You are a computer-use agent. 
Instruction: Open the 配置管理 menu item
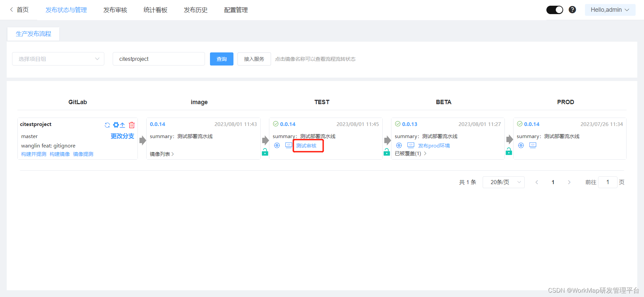pyautogui.click(x=236, y=10)
